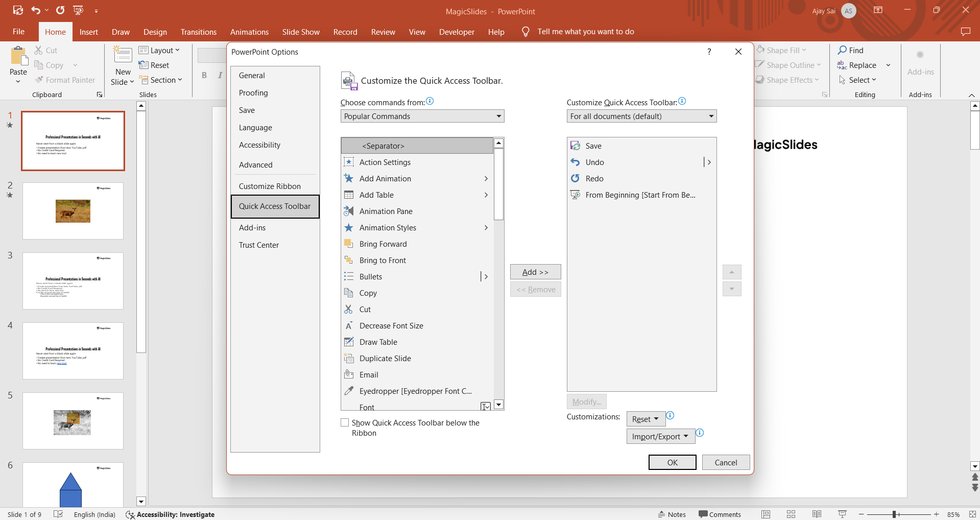
Task: Open Slide Sorter view from status bar
Action: pyautogui.click(x=791, y=514)
